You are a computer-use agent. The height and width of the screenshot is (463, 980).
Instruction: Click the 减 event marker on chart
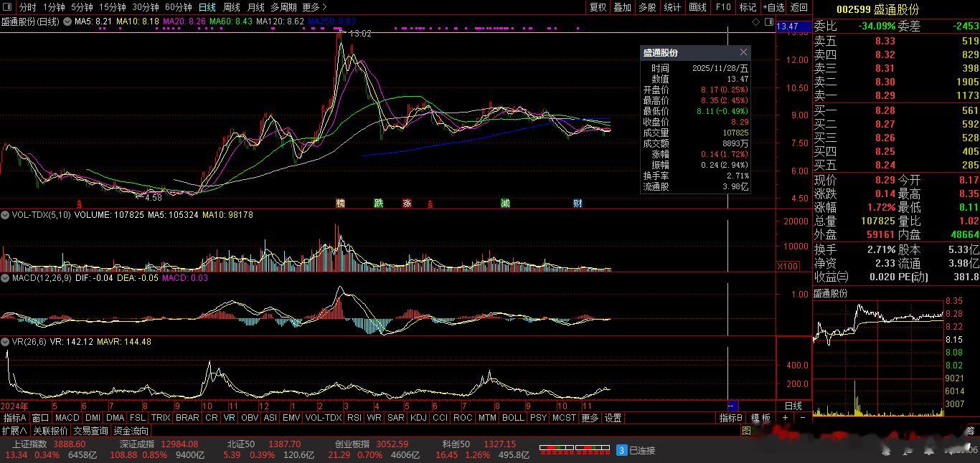tap(505, 204)
